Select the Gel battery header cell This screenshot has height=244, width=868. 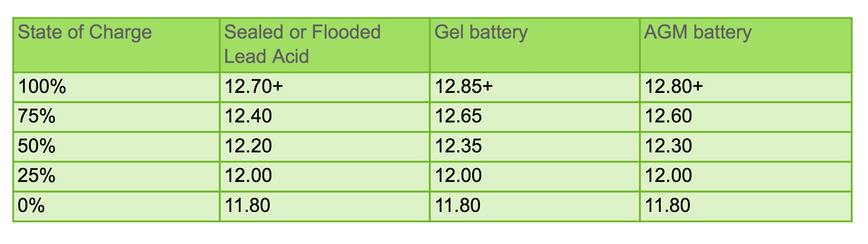[535, 45]
